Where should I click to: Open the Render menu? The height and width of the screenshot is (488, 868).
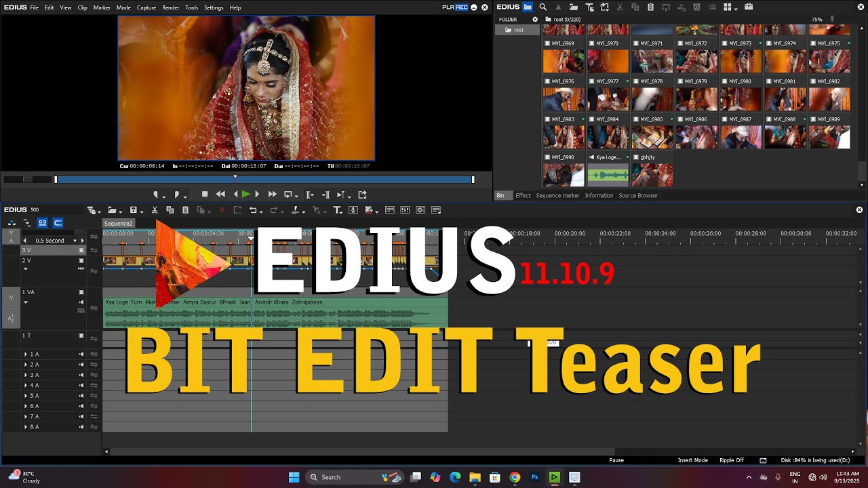(170, 7)
